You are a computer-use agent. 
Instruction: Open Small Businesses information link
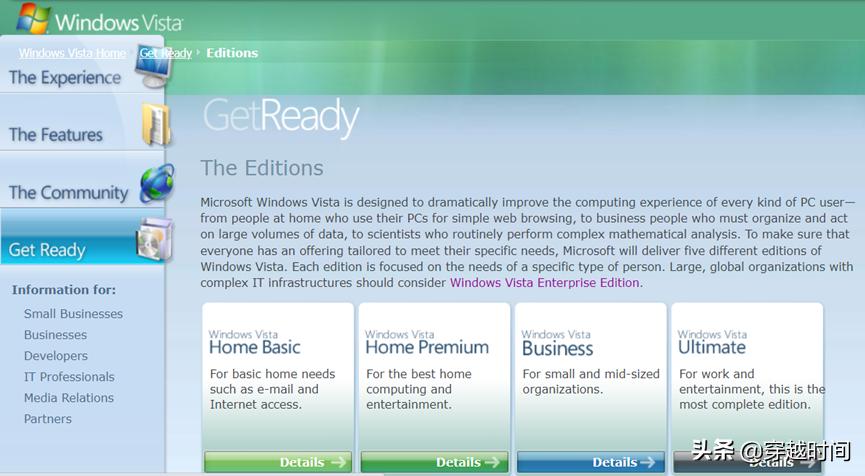tap(73, 314)
